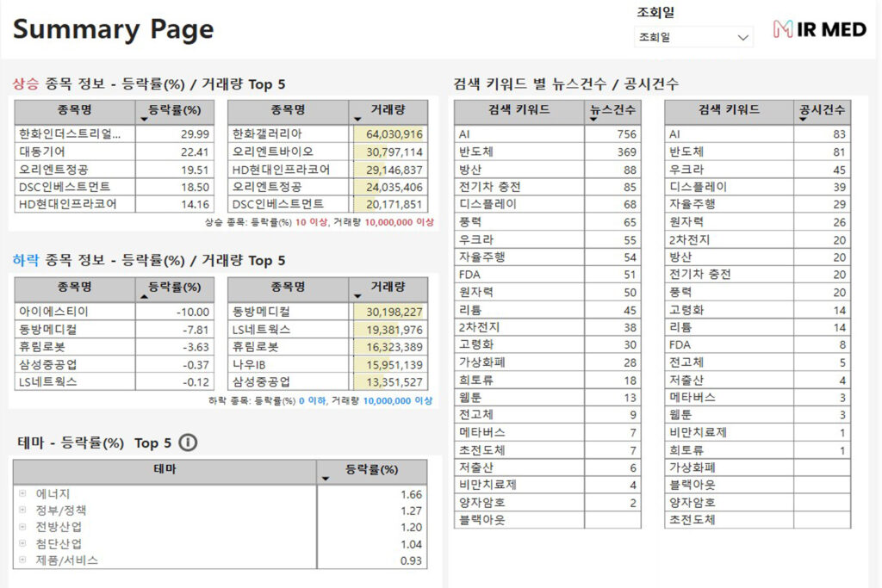Click 오리엔트바이오 stock name
Screen dimensions: 882x588
pos(273,152)
